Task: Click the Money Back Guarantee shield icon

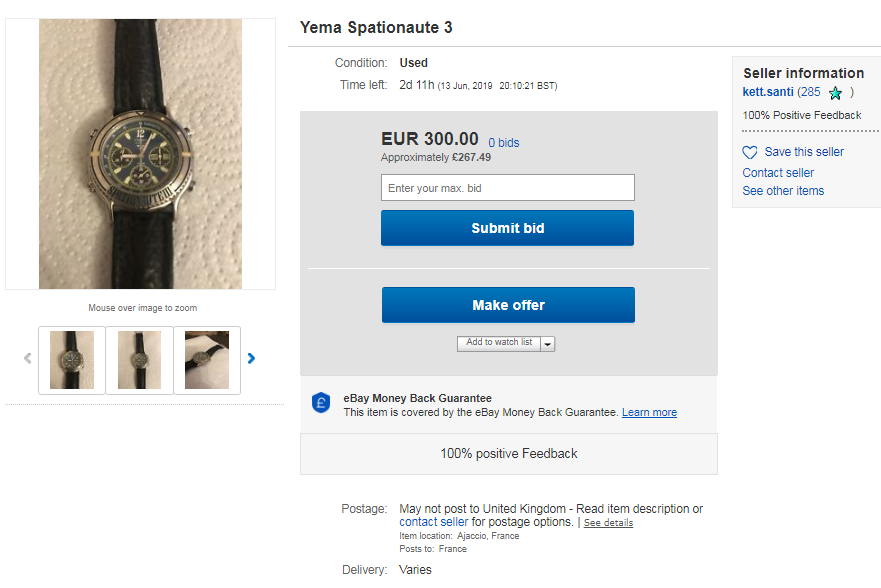Action: tap(321, 404)
